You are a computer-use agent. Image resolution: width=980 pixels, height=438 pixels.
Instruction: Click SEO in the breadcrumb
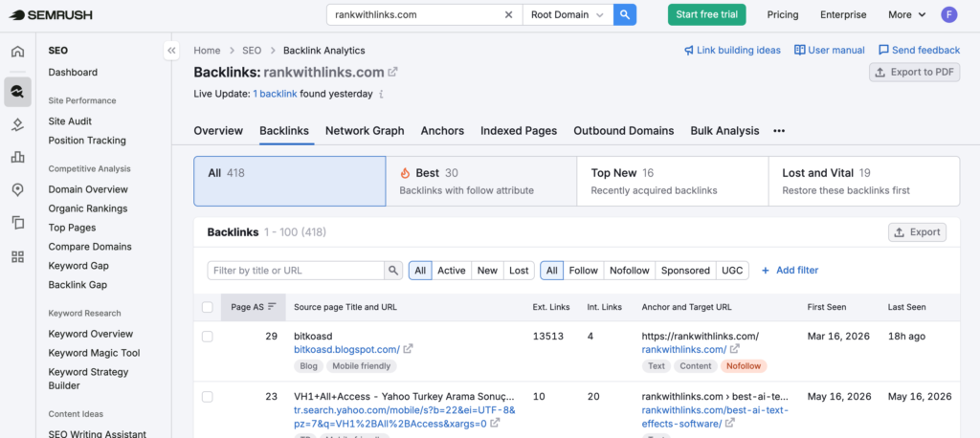[x=252, y=50]
